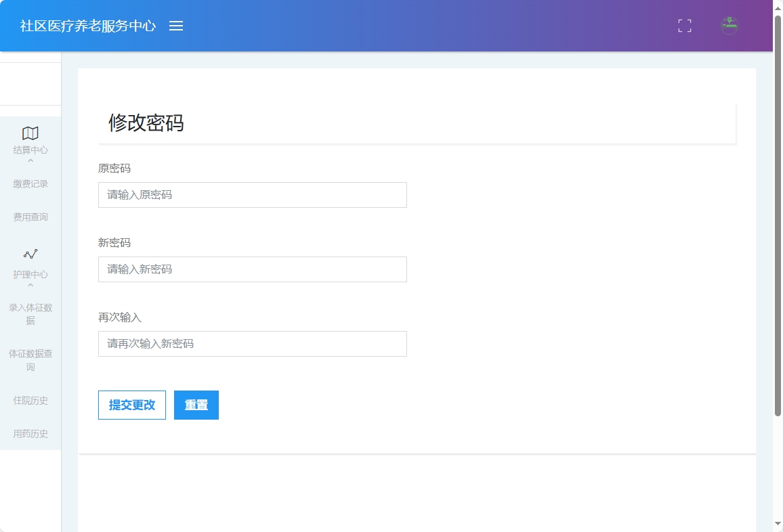Select the 护理中心 chart icon in the sidebar

point(30,254)
